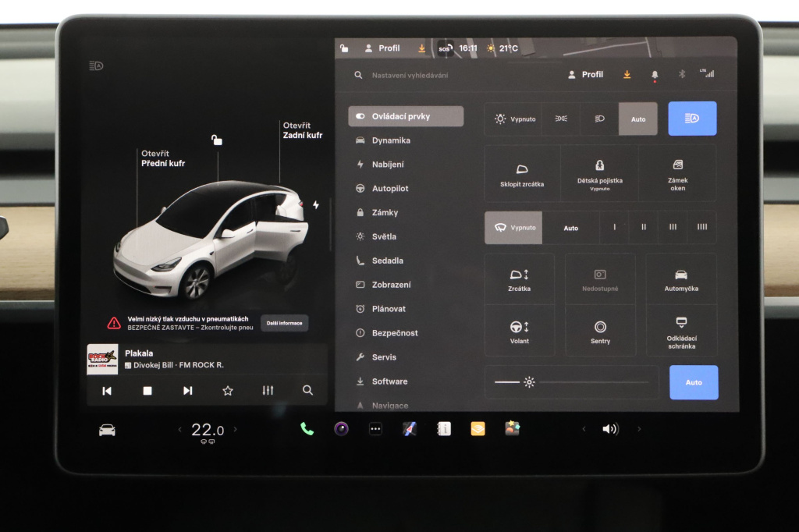Image resolution: width=799 pixels, height=532 pixels.
Task: Toggle Sentry mode
Action: point(600,332)
